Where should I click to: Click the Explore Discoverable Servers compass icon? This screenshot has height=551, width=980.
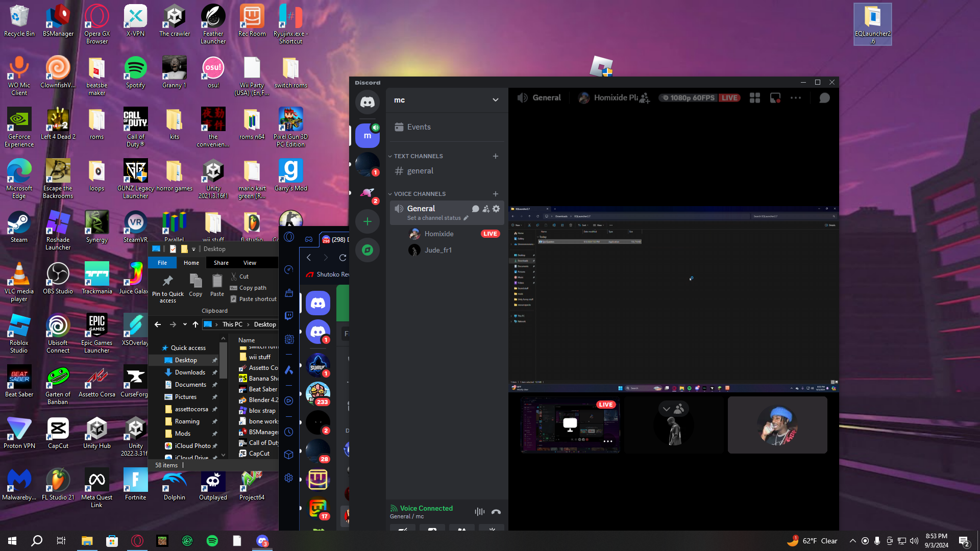(x=367, y=250)
